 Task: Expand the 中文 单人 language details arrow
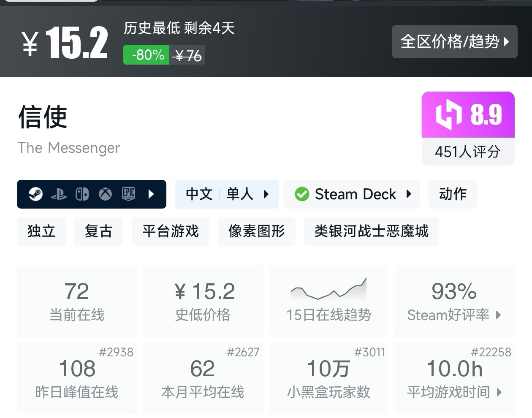pyautogui.click(x=266, y=194)
